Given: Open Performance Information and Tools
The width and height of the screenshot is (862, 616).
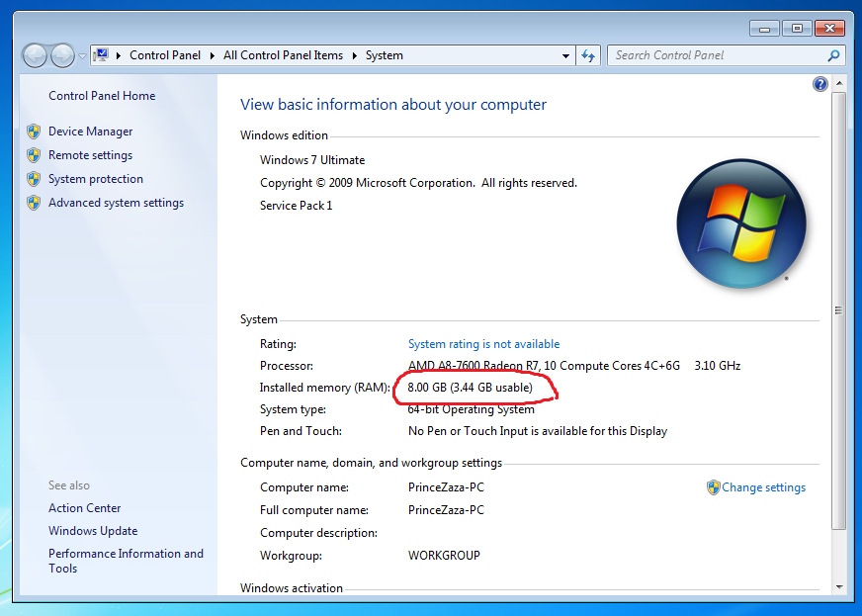Looking at the screenshot, I should click(126, 561).
